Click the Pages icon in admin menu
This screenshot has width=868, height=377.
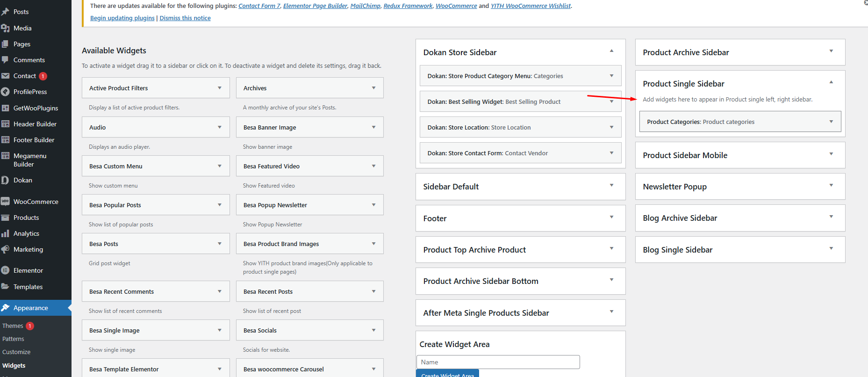pos(5,44)
